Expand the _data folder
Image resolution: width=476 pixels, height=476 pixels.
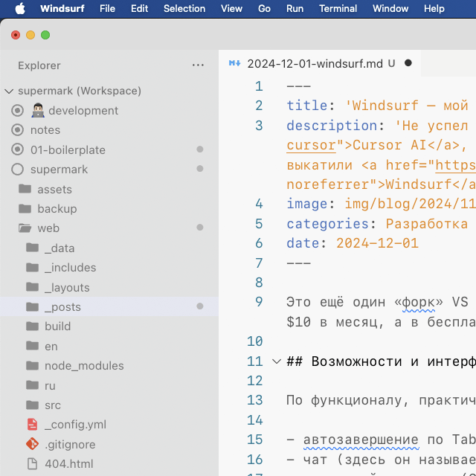pos(109,248)
